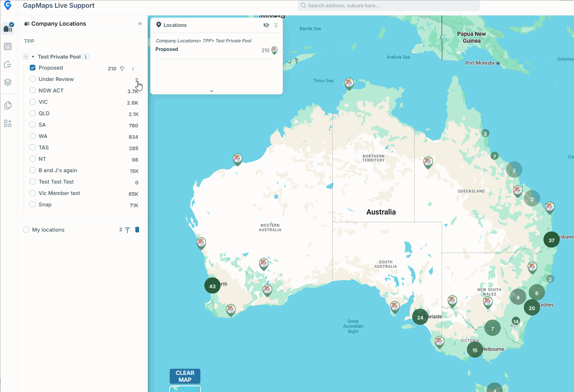
Task: Expand the Locations legend with chevron
Action: click(212, 91)
